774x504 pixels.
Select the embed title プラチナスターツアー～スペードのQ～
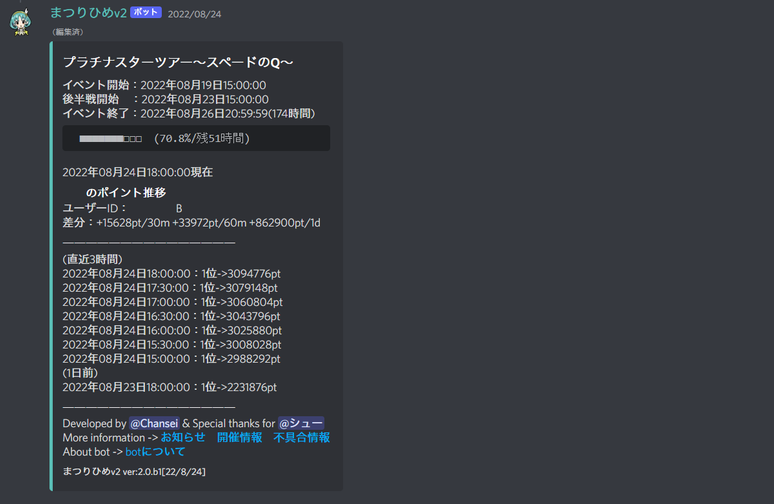(x=179, y=62)
